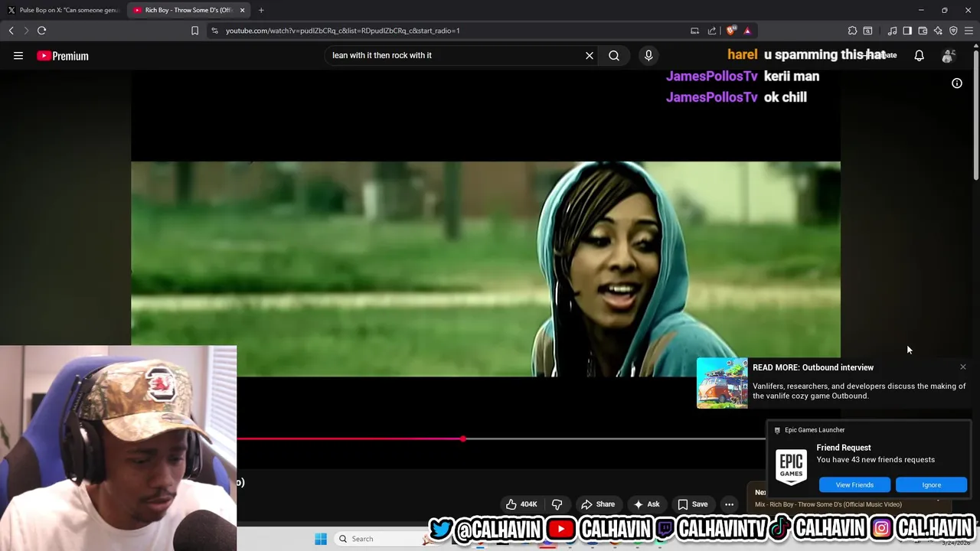Clear the YouTube search box text
This screenshot has width=980, height=551.
pyautogui.click(x=590, y=55)
